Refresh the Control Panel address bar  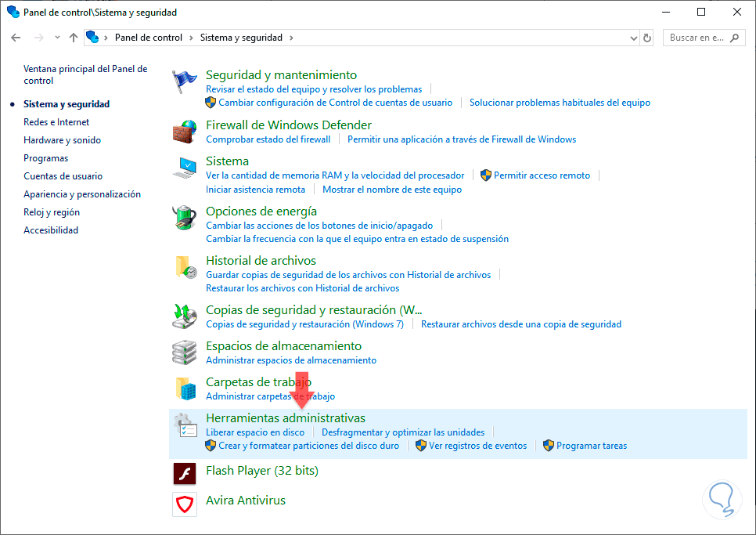click(647, 38)
